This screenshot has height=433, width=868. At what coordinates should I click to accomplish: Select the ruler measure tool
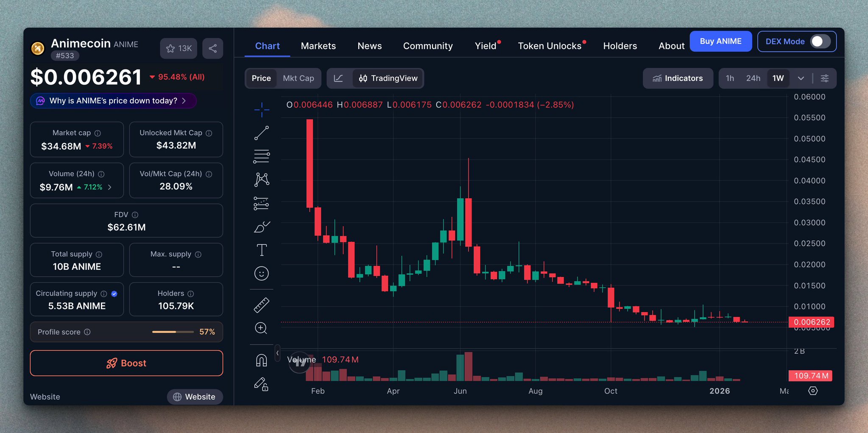point(262,305)
